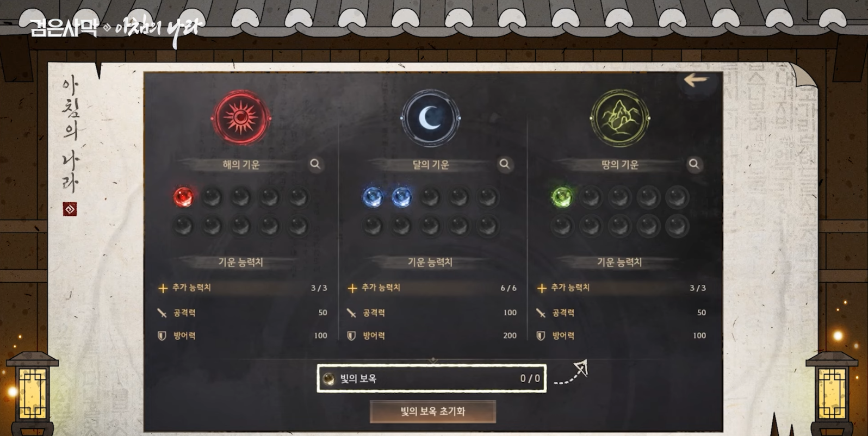The height and width of the screenshot is (436, 868).
Task: Select the 해의 기운 header
Action: tap(241, 164)
